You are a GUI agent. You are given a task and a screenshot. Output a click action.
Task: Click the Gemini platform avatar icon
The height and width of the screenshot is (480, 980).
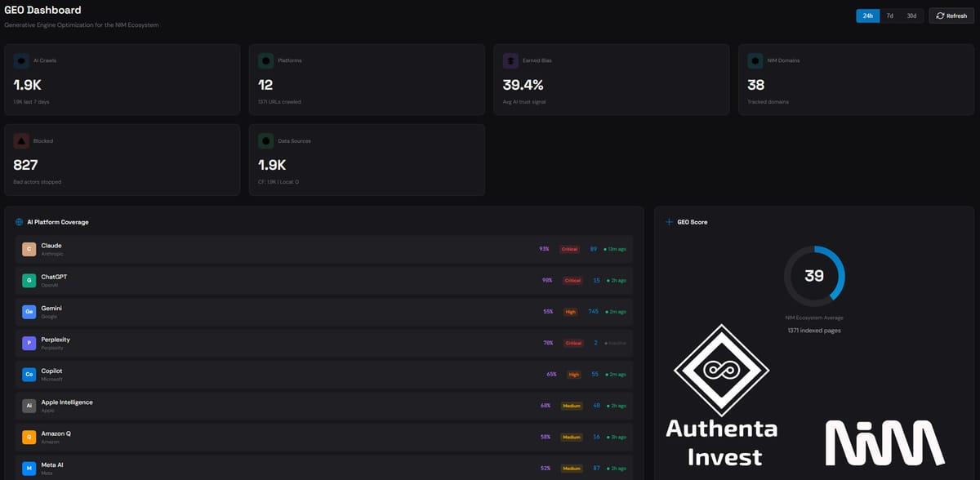click(29, 312)
